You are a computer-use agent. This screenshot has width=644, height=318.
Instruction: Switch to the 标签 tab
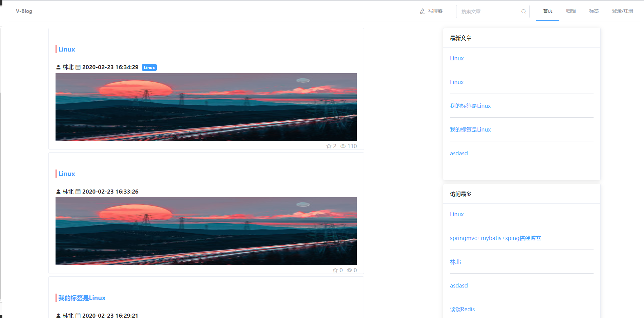594,11
